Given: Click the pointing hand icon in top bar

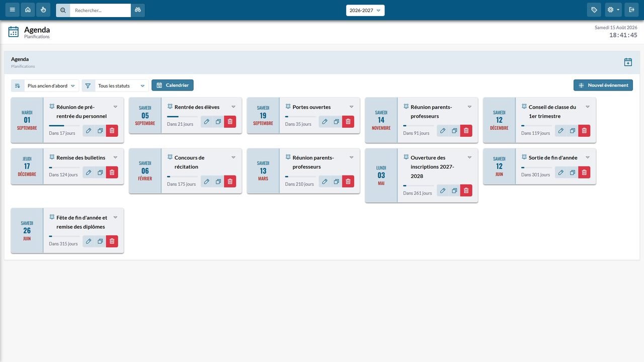Looking at the screenshot, I should pyautogui.click(x=43, y=10).
